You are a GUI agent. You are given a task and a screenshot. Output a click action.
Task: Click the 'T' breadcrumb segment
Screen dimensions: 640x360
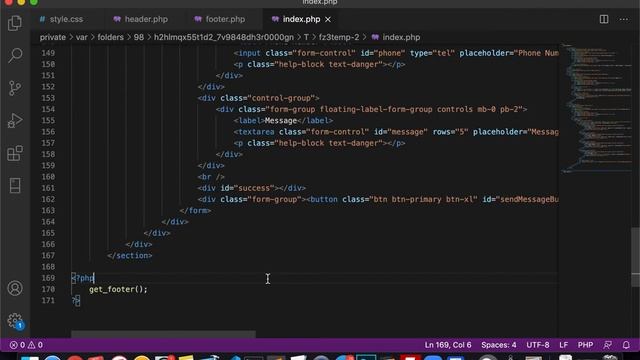pyautogui.click(x=306, y=37)
